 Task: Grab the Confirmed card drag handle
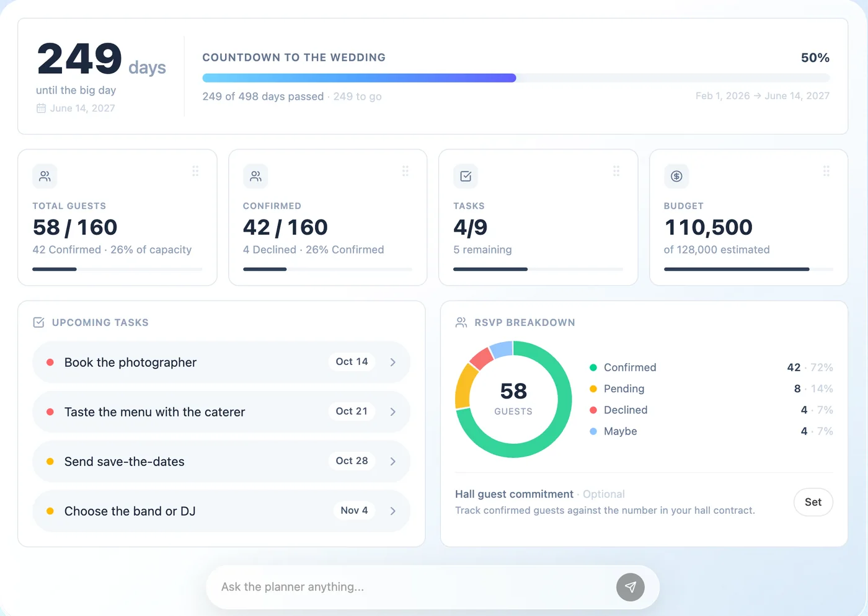(405, 171)
